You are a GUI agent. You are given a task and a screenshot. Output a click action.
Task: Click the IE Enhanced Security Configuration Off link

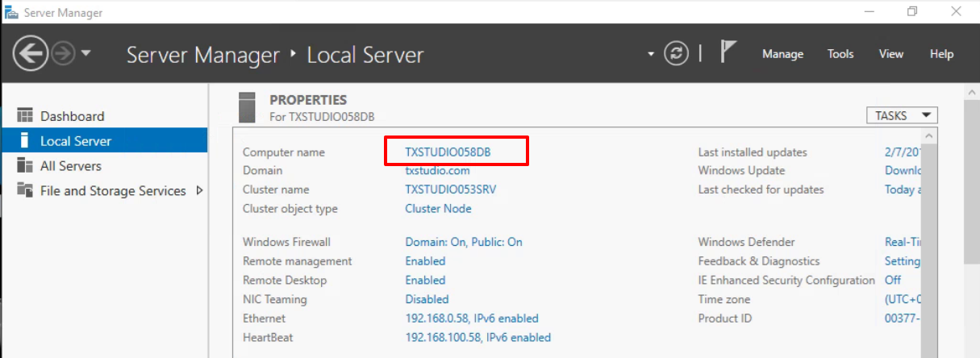point(893,280)
